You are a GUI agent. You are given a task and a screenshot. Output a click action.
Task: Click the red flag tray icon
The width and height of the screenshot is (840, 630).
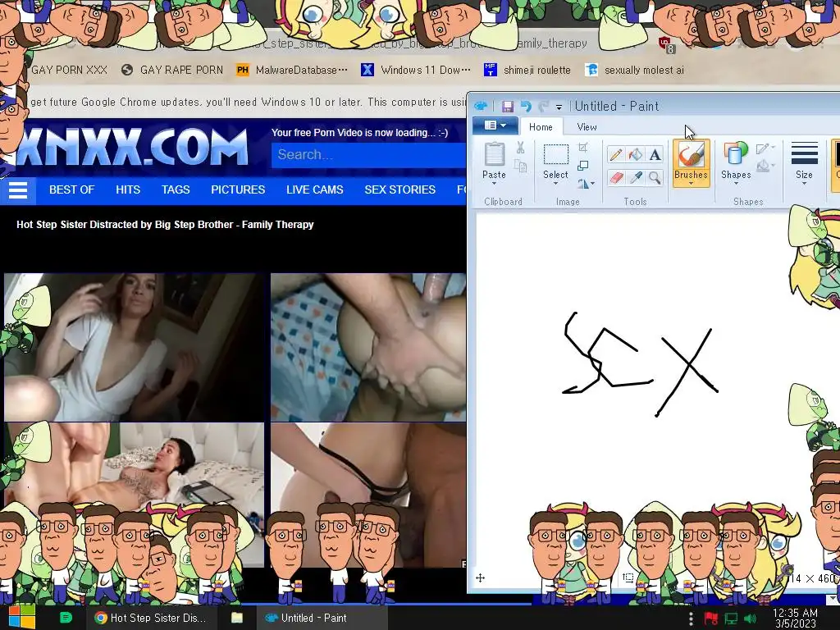pyautogui.click(x=711, y=619)
